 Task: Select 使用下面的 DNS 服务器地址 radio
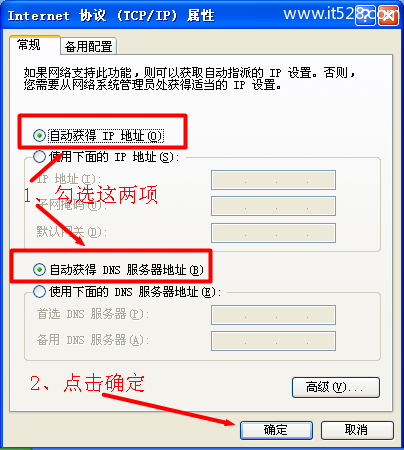39,292
